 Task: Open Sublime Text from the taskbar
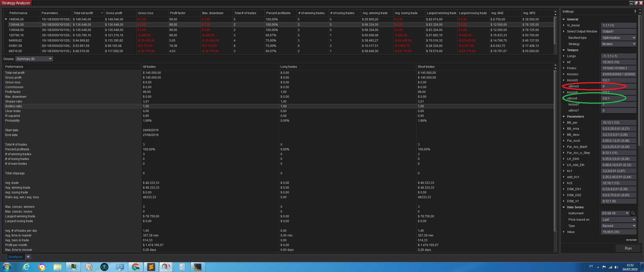[x=151, y=267]
